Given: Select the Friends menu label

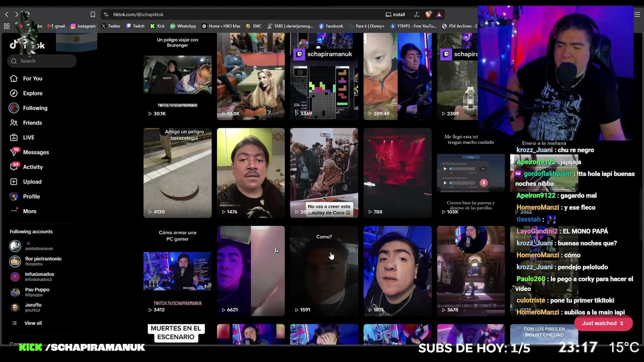Looking at the screenshot, I should (x=32, y=123).
